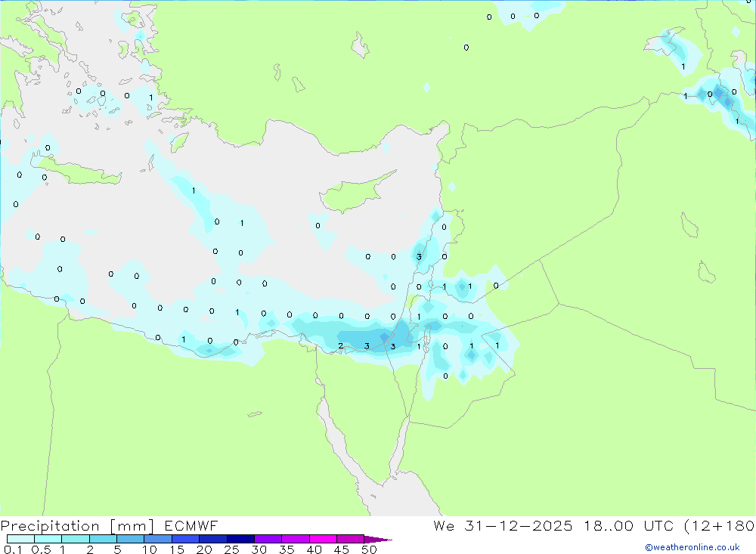Screen dimensions: 756x554
Task: Click the legend label '25'
Action: pyautogui.click(x=232, y=549)
